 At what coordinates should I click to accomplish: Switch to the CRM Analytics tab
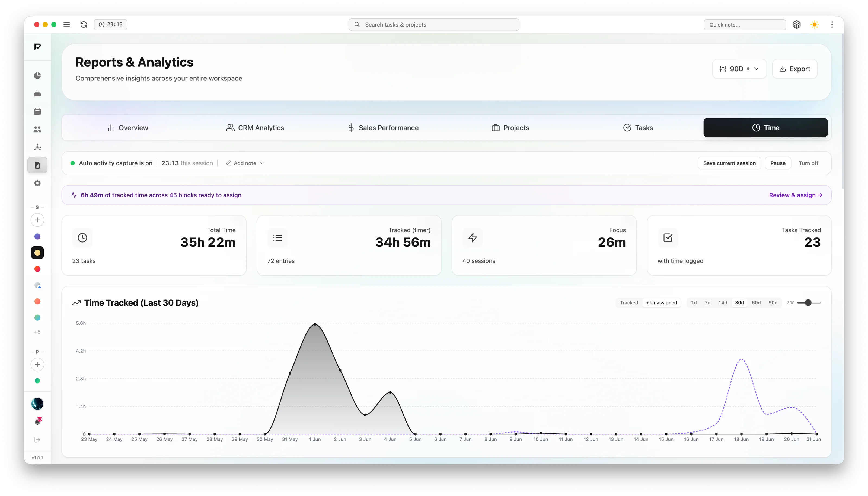[255, 128]
